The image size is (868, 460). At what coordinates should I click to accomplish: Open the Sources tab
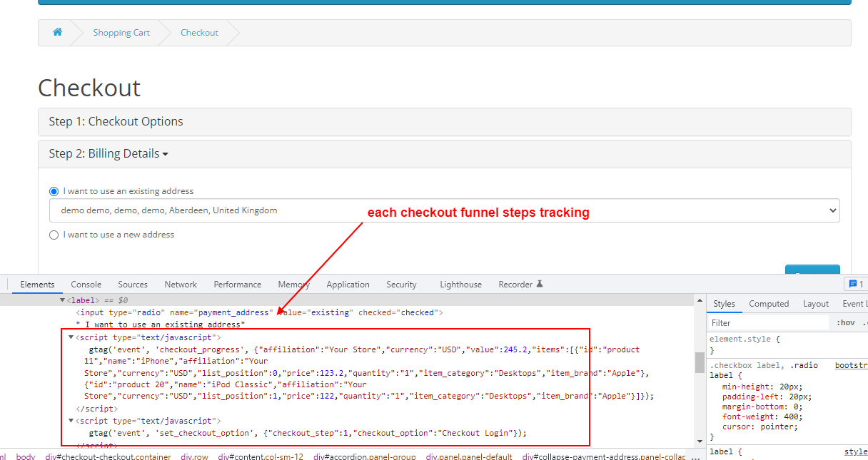[x=133, y=284]
